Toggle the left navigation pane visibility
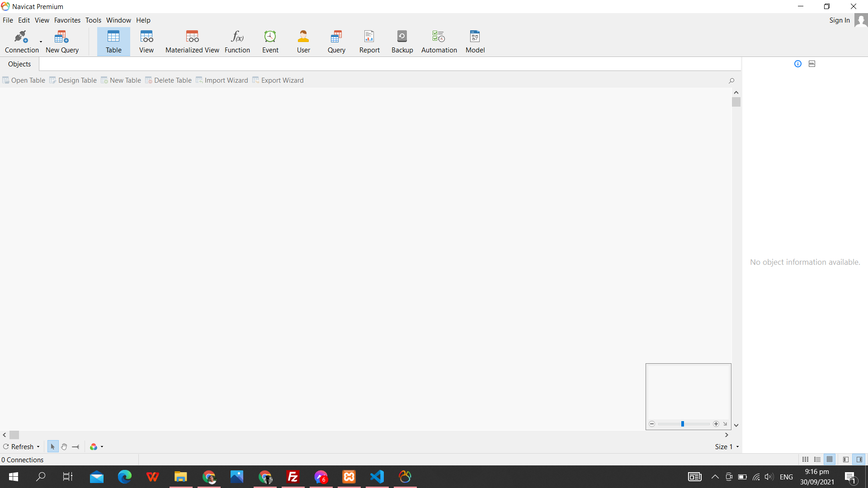This screenshot has height=488, width=868. pos(845,460)
